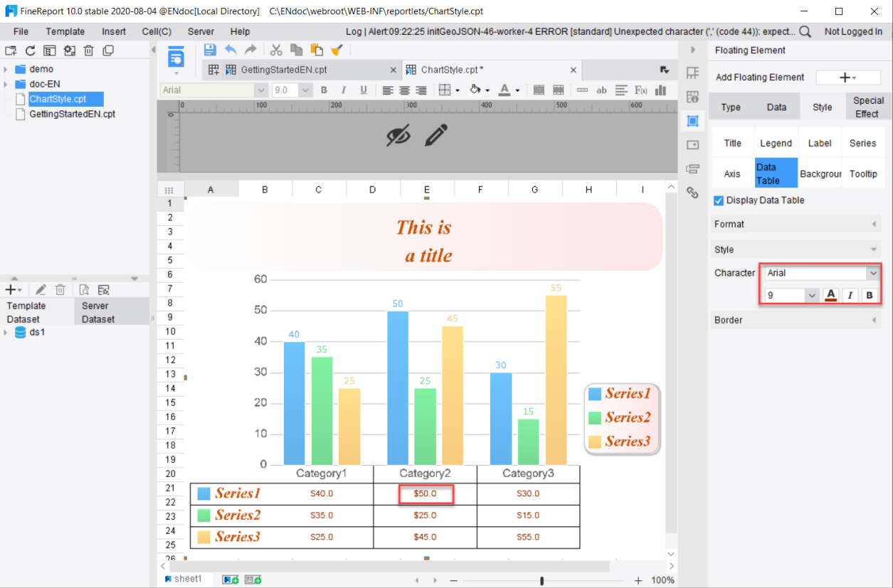Click the Data Table style button
The height and width of the screenshot is (588, 893).
click(x=776, y=172)
